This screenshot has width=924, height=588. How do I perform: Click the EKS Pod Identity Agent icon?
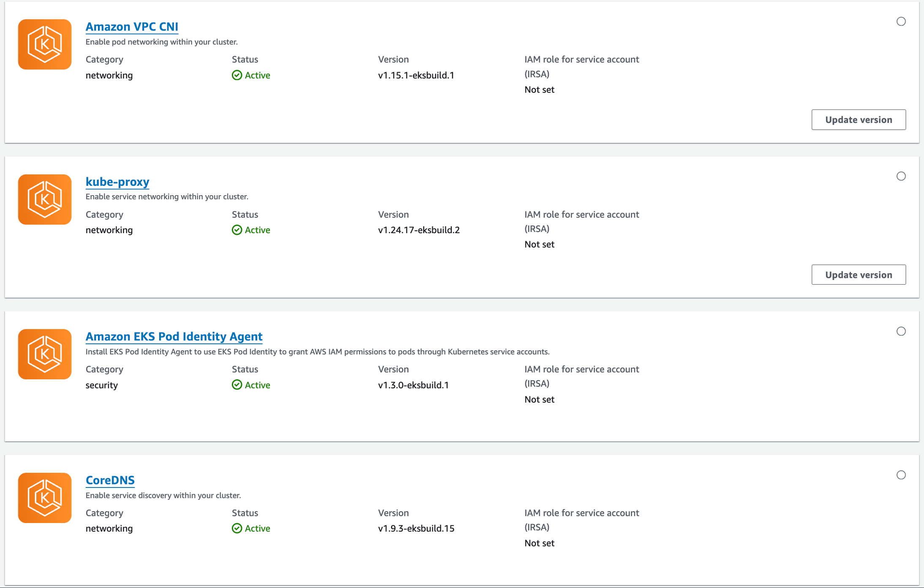click(x=45, y=354)
